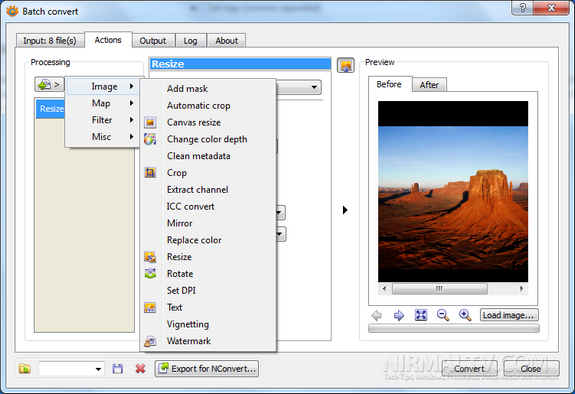The width and height of the screenshot is (575, 394).
Task: Choose Crop menu item
Action: point(208,173)
